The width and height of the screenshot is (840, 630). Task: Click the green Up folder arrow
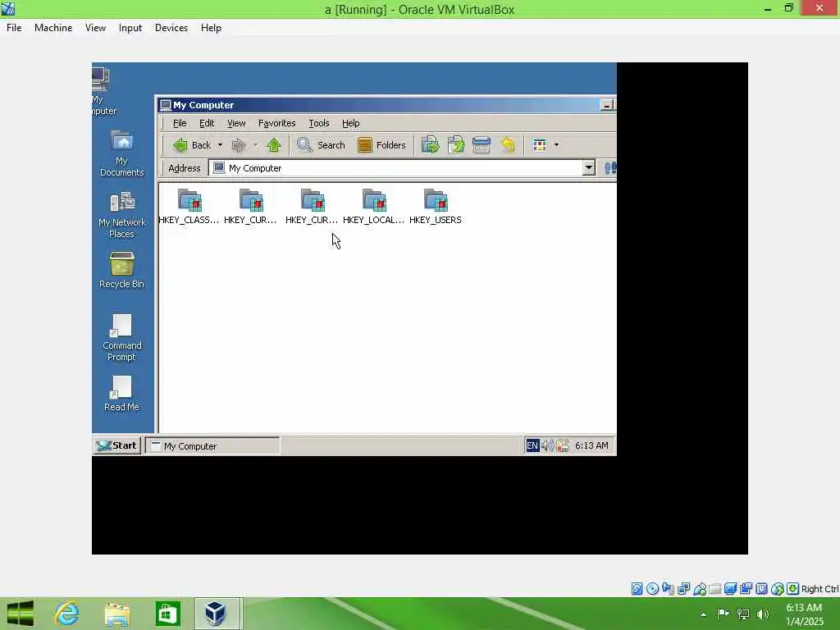point(274,145)
